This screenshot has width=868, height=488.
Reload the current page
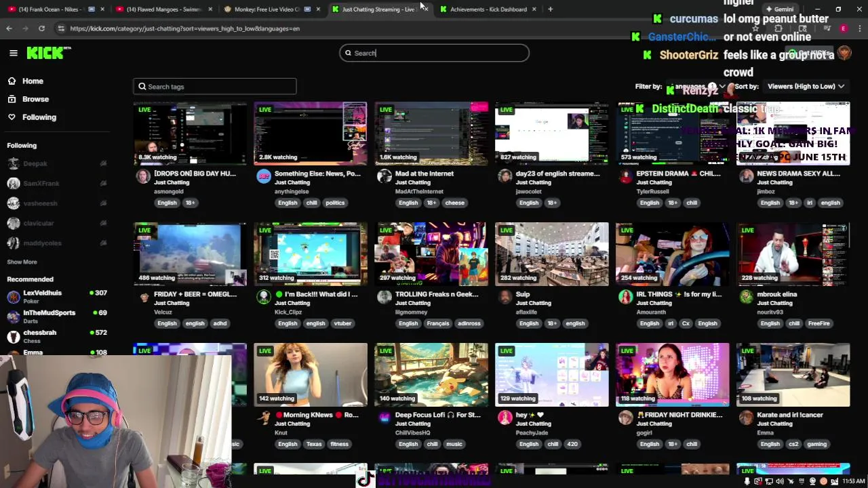41,28
